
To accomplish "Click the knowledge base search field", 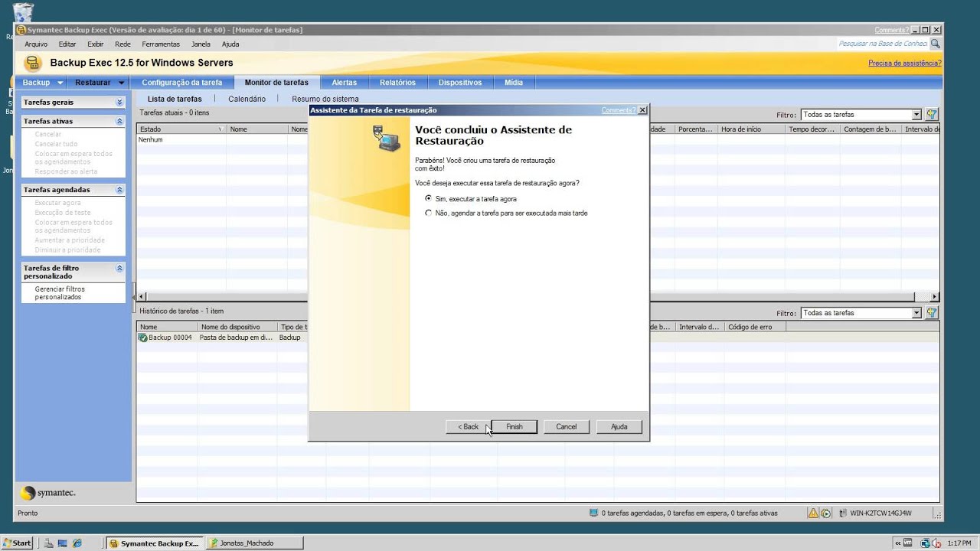I will click(882, 44).
